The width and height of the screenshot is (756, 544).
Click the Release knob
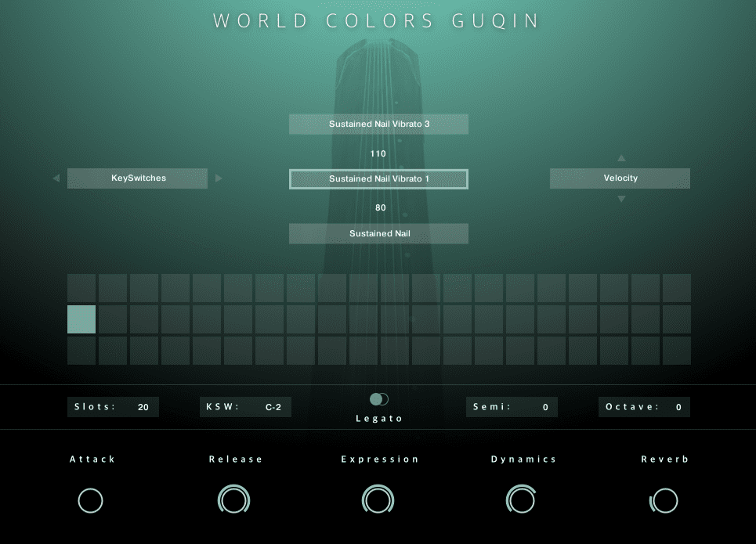(233, 499)
